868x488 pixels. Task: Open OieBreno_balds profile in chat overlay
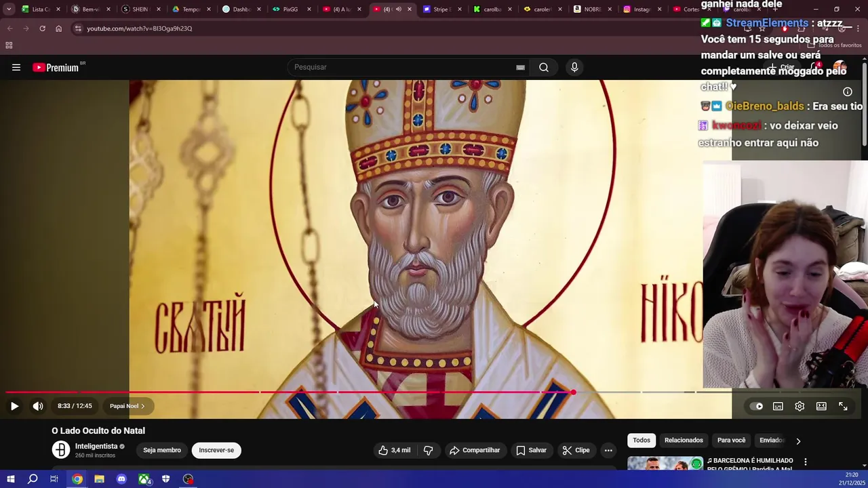tap(764, 106)
